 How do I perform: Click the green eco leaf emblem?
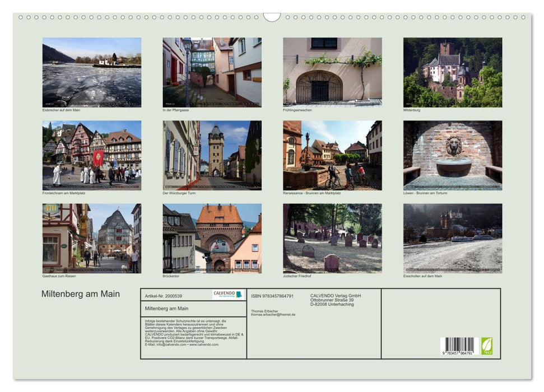tap(487, 346)
